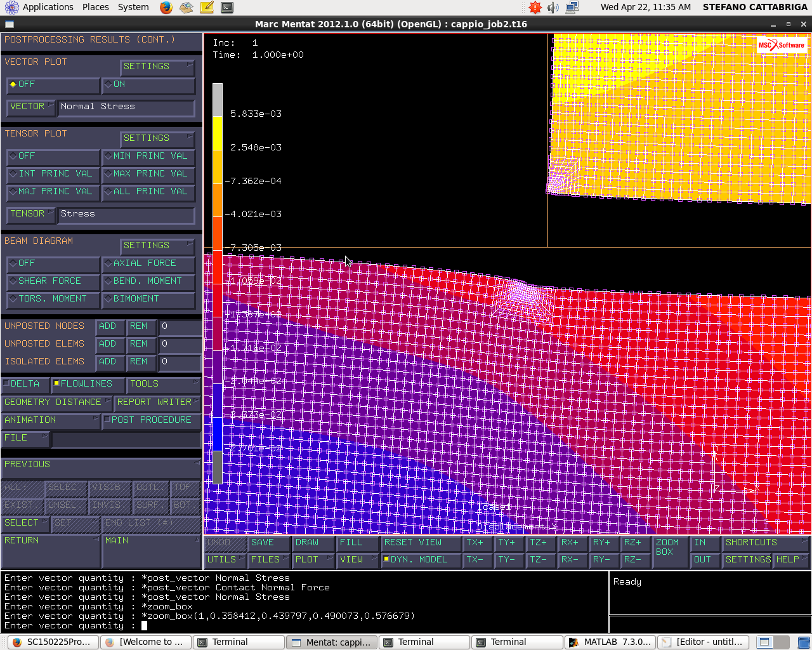The image size is (812, 650).
Task: Click the red update notification tray icon
Action: (x=535, y=8)
